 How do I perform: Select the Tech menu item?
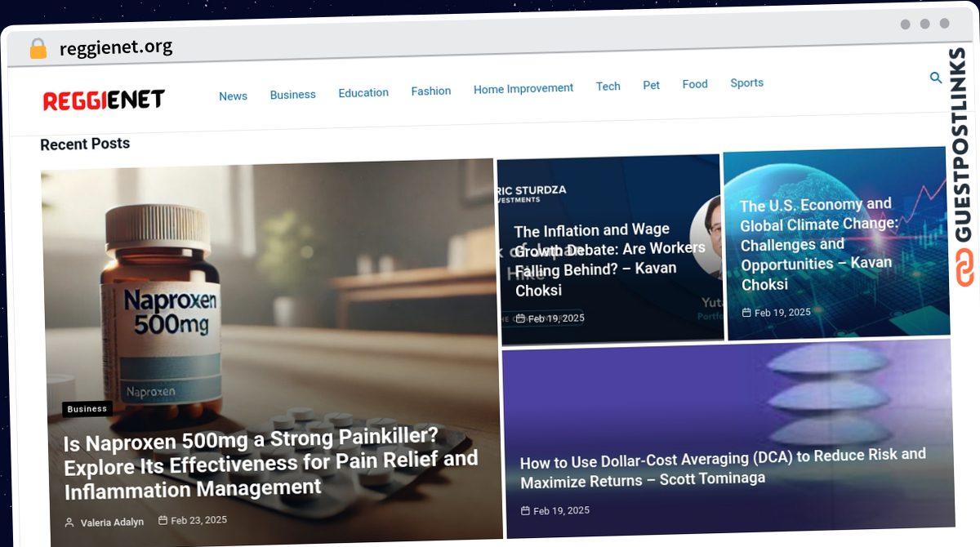pyautogui.click(x=608, y=86)
